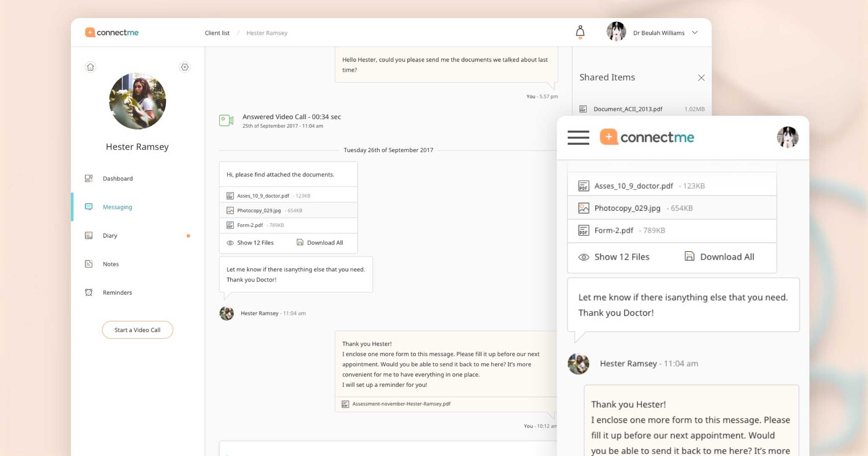
Task: Open the Dashboard menu item
Action: pyautogui.click(x=117, y=179)
